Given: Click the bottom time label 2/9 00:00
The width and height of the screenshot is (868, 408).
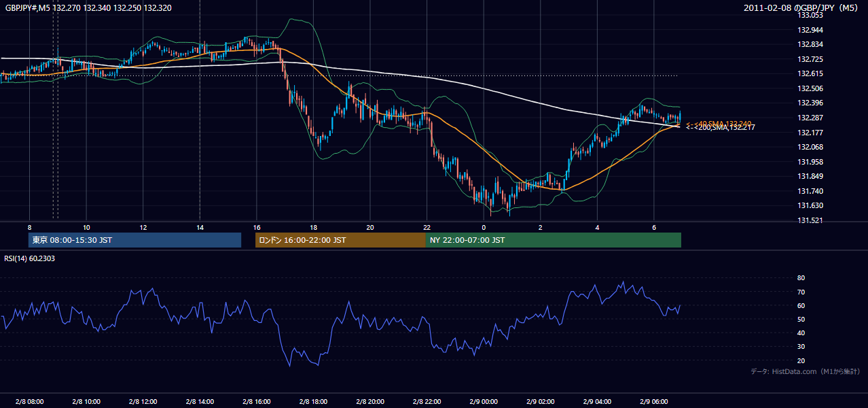Looking at the screenshot, I should [484, 401].
